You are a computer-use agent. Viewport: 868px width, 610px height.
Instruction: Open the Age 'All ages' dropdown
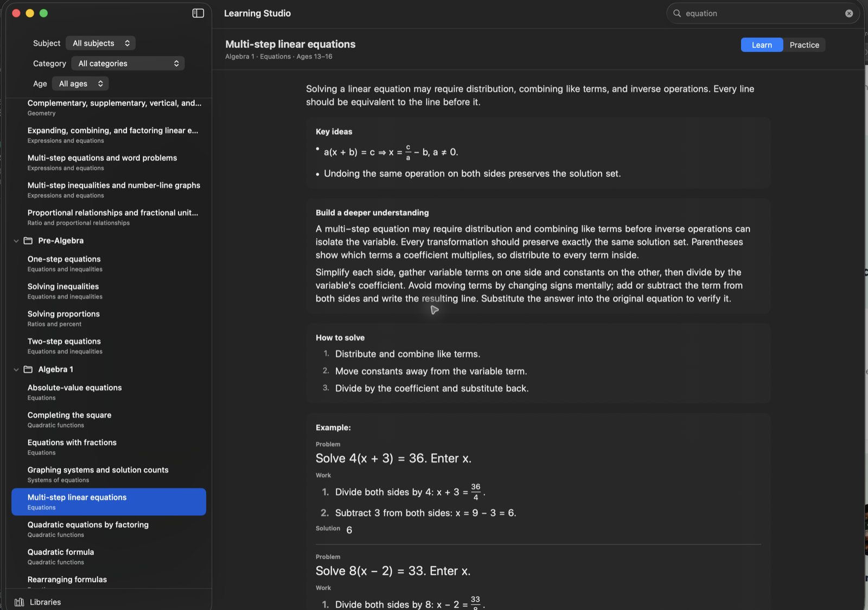80,84
